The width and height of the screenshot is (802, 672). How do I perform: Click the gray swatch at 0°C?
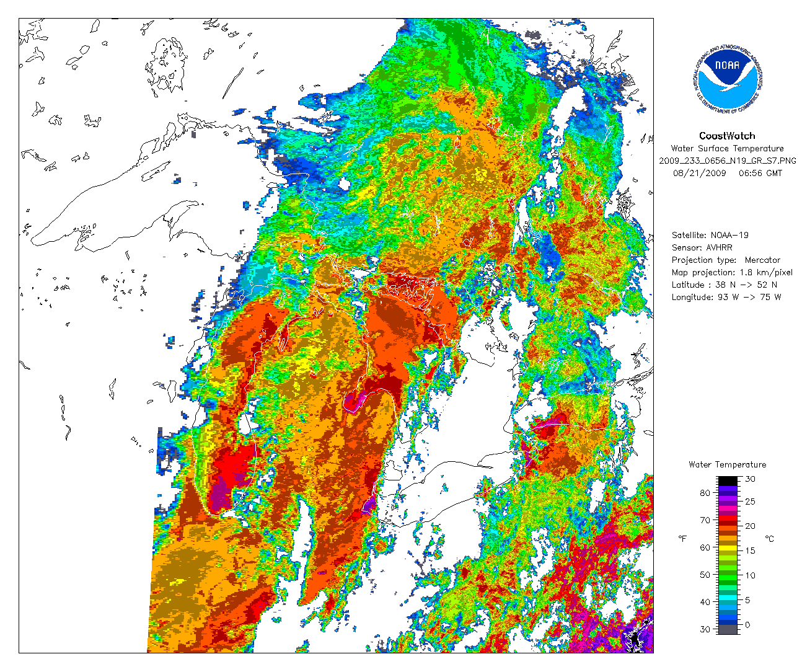click(x=728, y=629)
